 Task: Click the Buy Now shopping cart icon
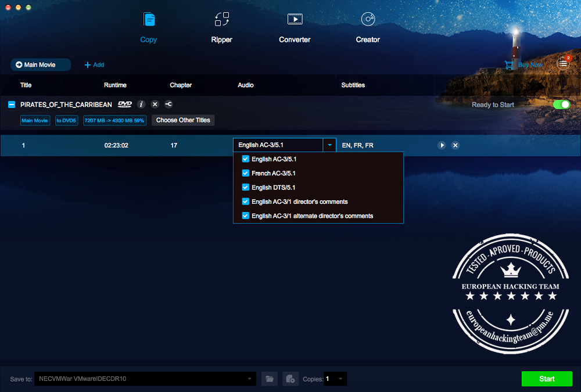(510, 64)
